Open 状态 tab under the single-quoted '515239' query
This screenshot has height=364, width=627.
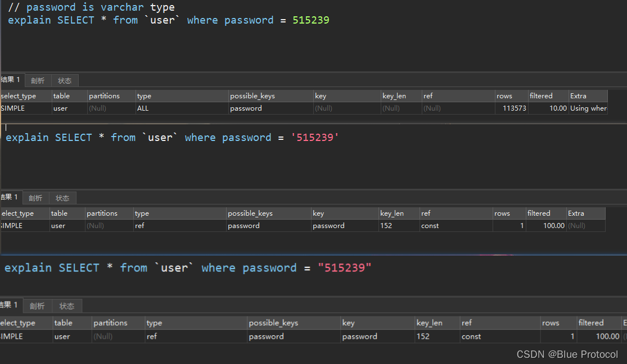coord(62,198)
